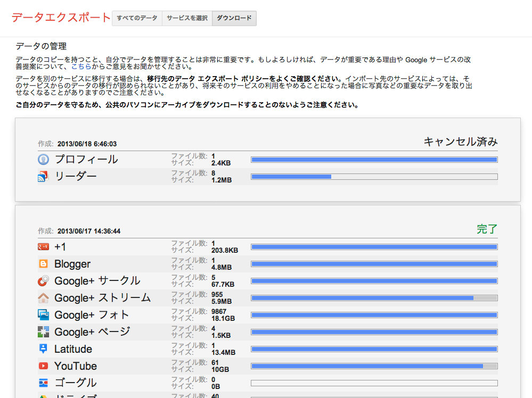The width and height of the screenshot is (532, 398).
Task: Click the YouTube play icon
Action: 43,366
